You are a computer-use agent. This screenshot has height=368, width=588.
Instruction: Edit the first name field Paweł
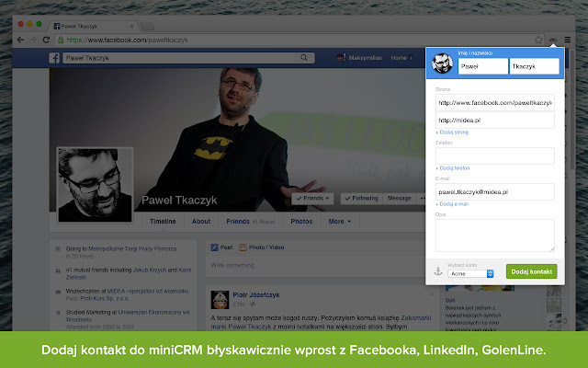483,66
